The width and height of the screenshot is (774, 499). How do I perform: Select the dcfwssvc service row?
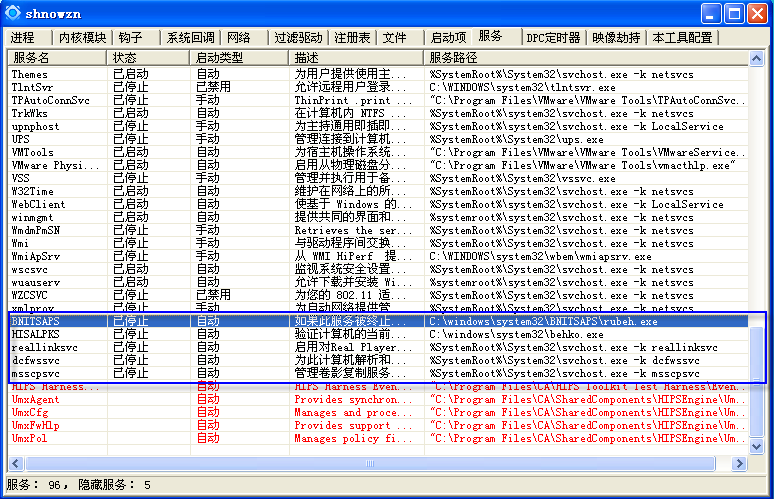(x=378, y=360)
